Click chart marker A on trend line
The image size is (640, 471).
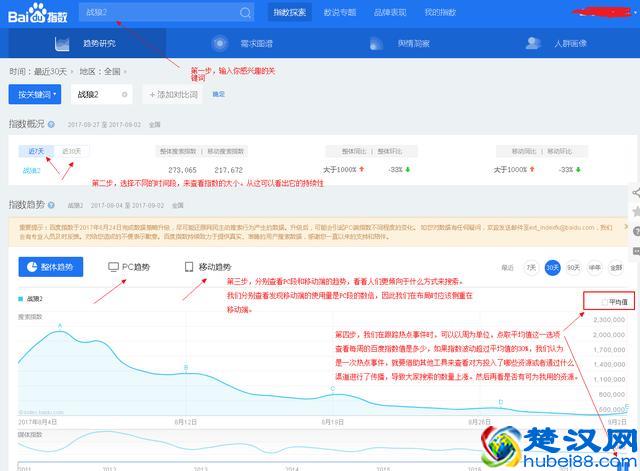[60, 326]
